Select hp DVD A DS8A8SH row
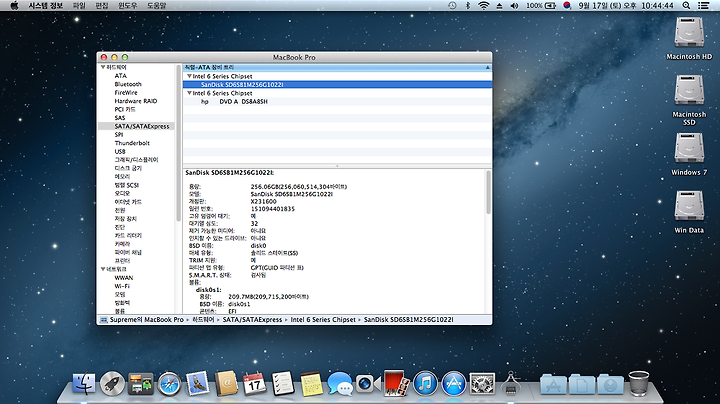This screenshot has height=404, width=720. click(338, 101)
